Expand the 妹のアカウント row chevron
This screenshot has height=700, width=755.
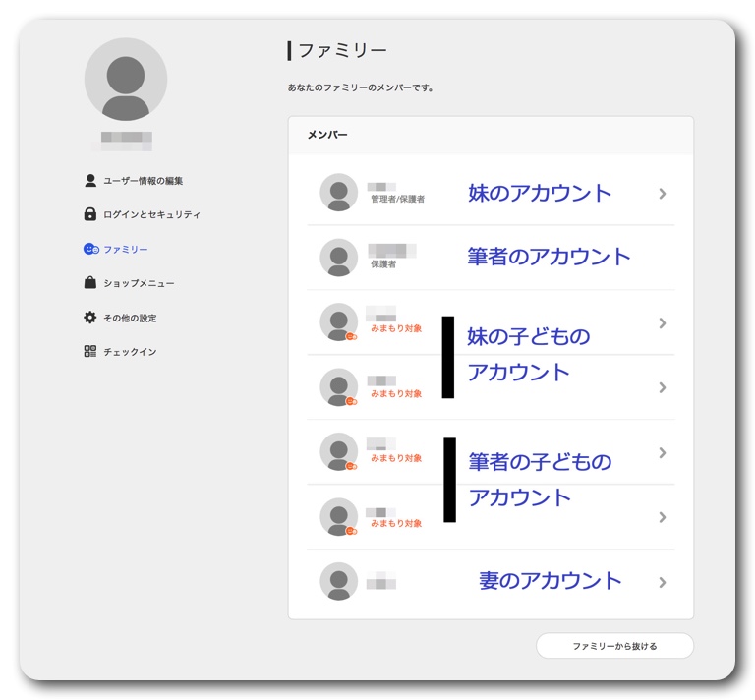[x=663, y=194]
